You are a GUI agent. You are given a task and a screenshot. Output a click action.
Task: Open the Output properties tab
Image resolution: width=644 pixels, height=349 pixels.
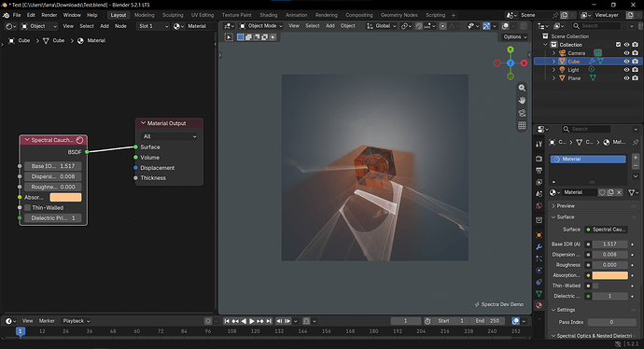539,170
